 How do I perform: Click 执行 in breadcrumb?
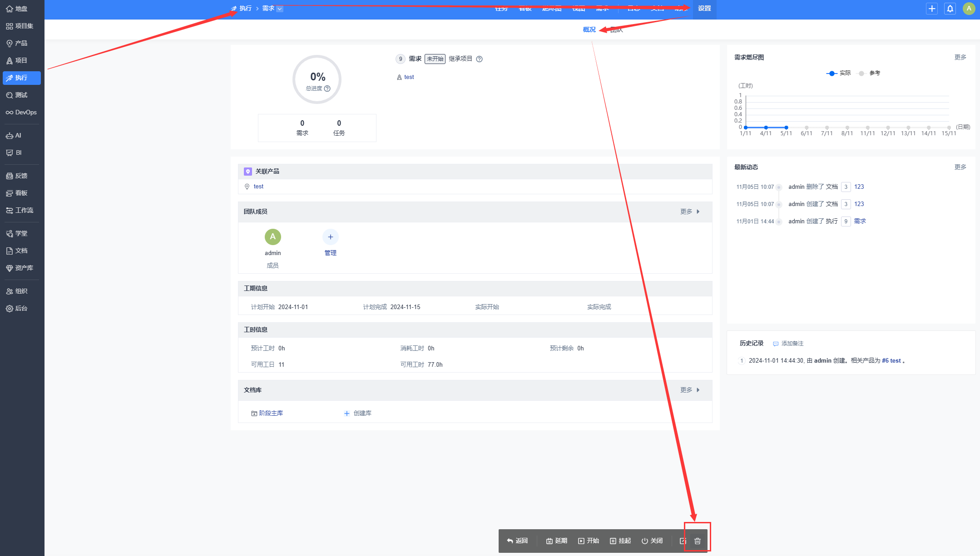point(245,8)
